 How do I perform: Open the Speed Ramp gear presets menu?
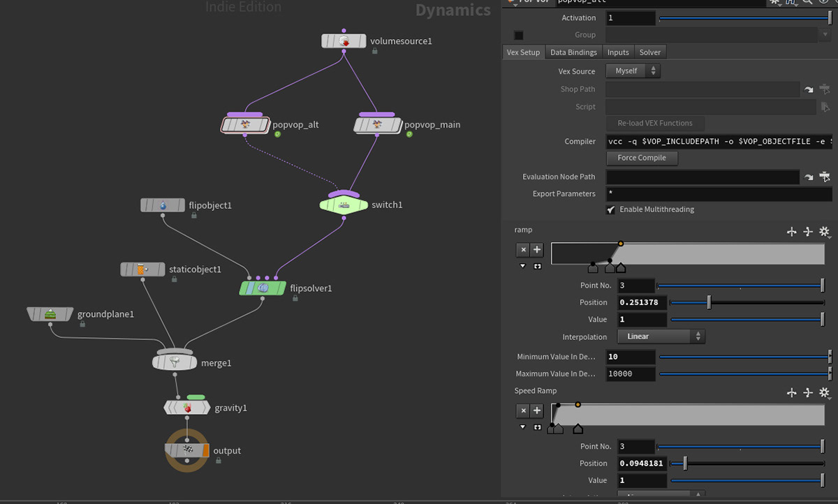pos(824,393)
